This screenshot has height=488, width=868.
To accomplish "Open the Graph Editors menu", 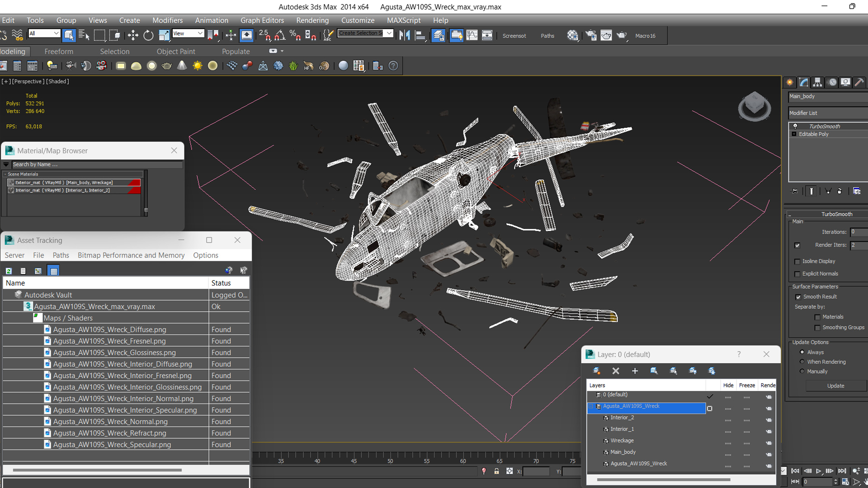I will click(262, 20).
